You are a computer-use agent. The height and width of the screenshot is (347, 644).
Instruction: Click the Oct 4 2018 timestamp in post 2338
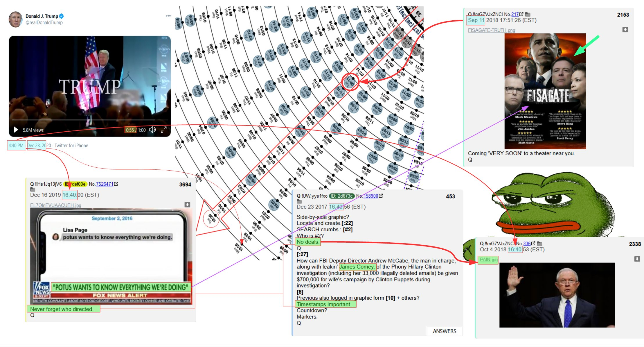point(512,250)
